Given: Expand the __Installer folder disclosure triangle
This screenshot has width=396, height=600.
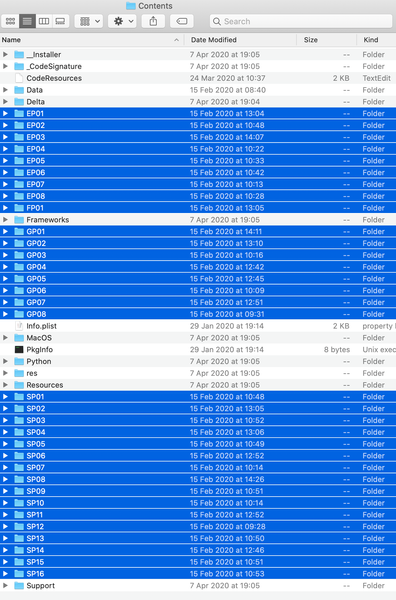Looking at the screenshot, I should (x=5, y=55).
